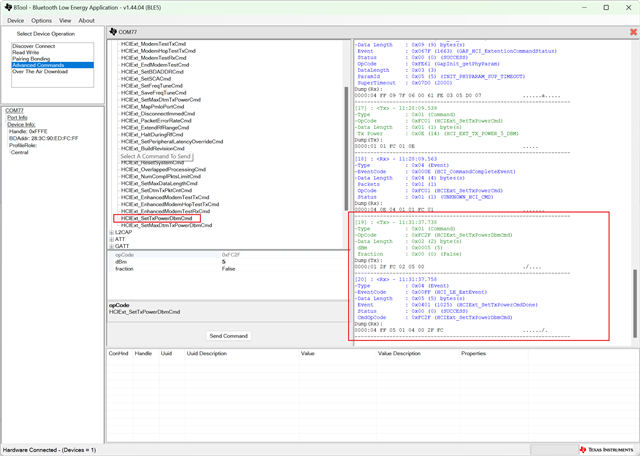The image size is (640, 456).
Task: Click the Central profile role entry
Action: click(20, 152)
